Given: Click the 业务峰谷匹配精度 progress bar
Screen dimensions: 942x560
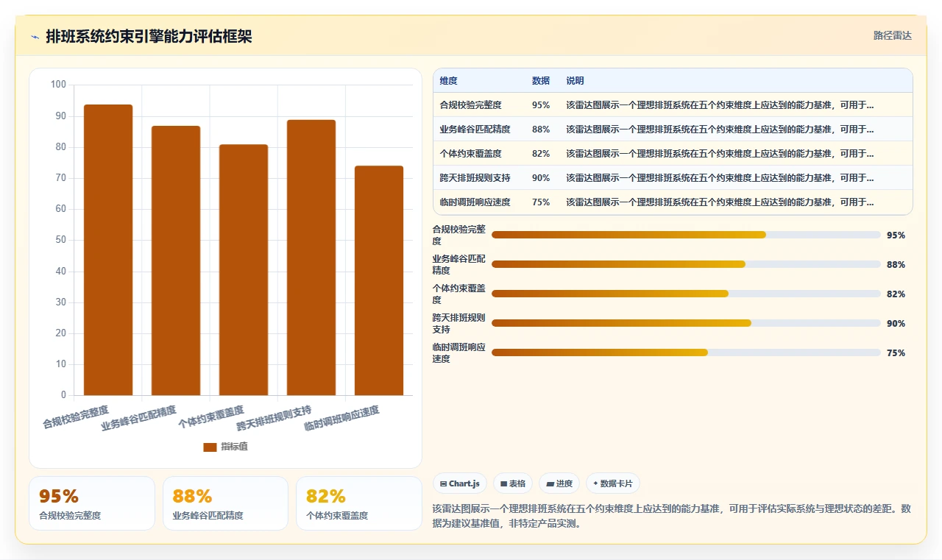Looking at the screenshot, I should tap(686, 264).
